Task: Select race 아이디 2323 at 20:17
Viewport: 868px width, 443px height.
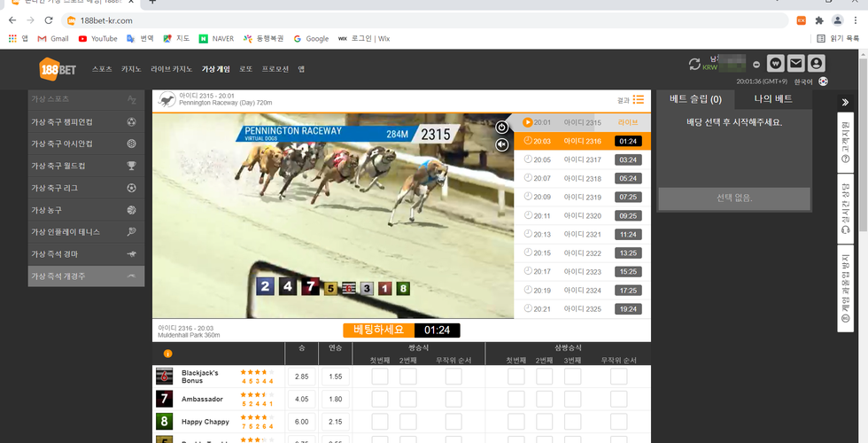Action: point(583,272)
